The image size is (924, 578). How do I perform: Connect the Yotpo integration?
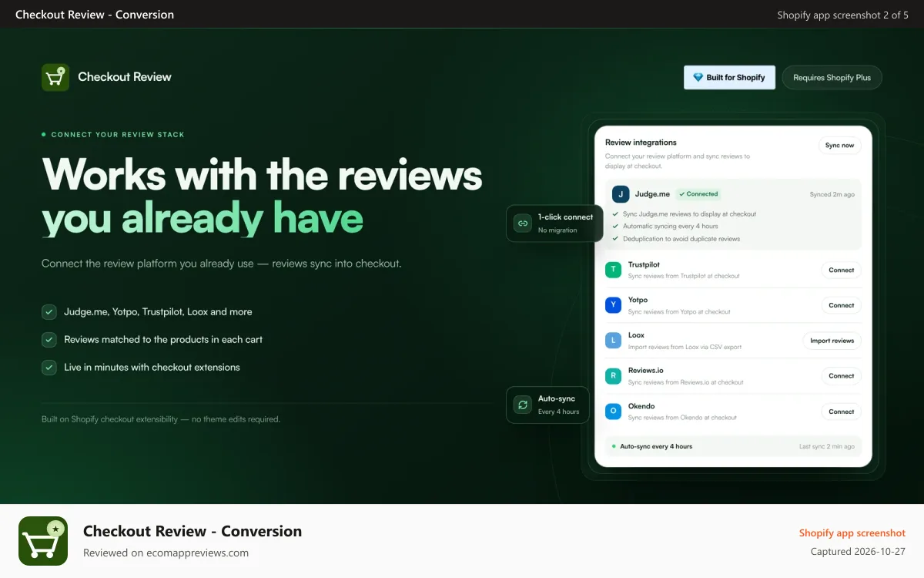(x=841, y=306)
